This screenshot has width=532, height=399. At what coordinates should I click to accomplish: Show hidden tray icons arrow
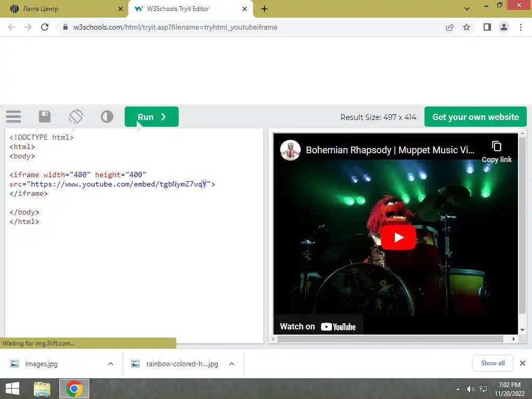(x=458, y=389)
